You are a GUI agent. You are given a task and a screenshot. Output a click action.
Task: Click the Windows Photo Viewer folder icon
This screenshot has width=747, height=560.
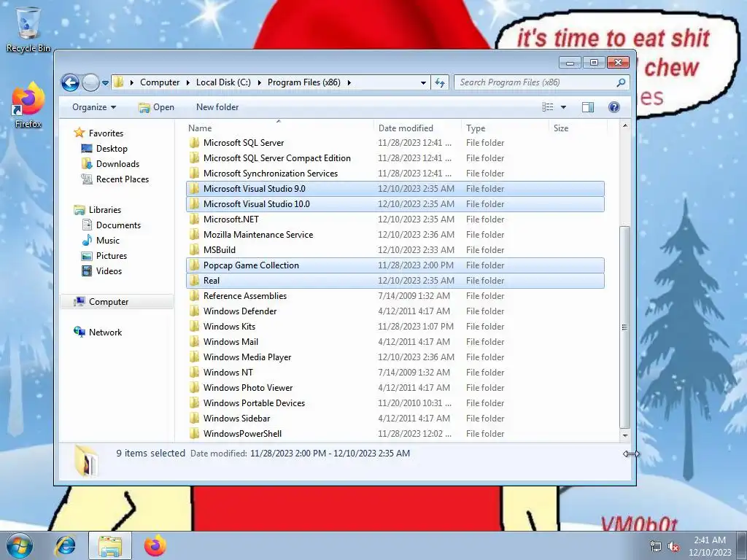coord(194,388)
